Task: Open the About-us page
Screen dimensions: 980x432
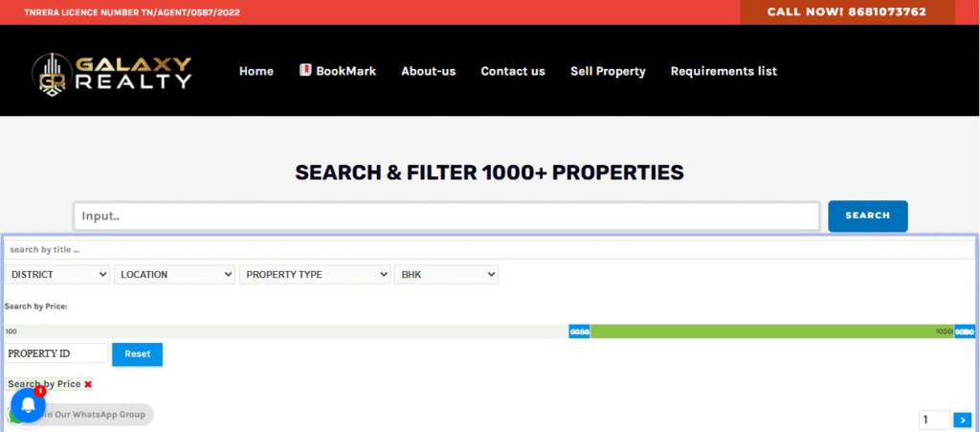Action: [428, 71]
